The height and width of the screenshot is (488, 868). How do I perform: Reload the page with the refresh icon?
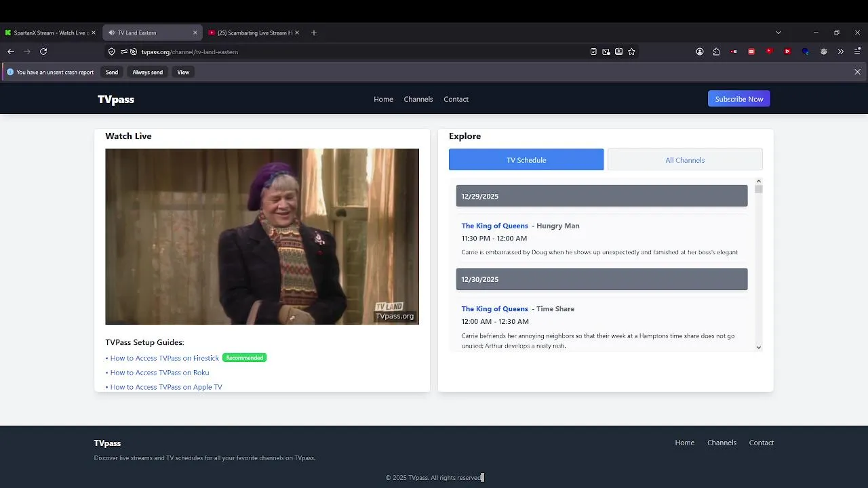[43, 52]
